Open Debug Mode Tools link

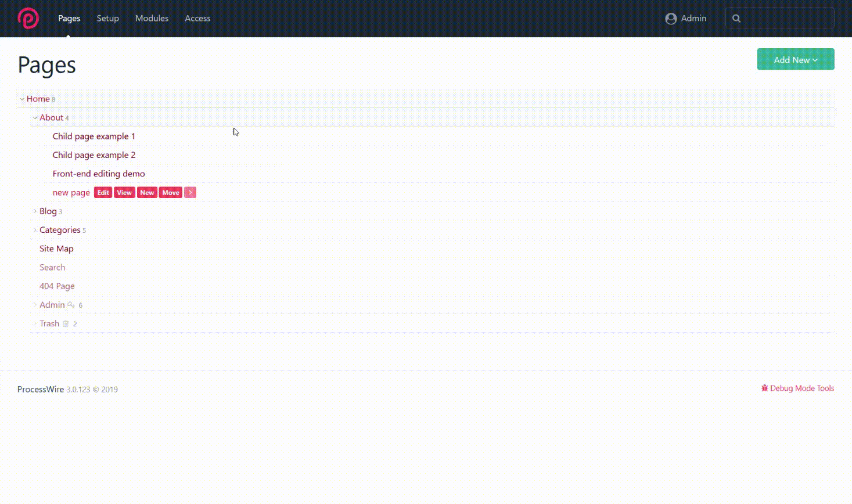pos(797,388)
